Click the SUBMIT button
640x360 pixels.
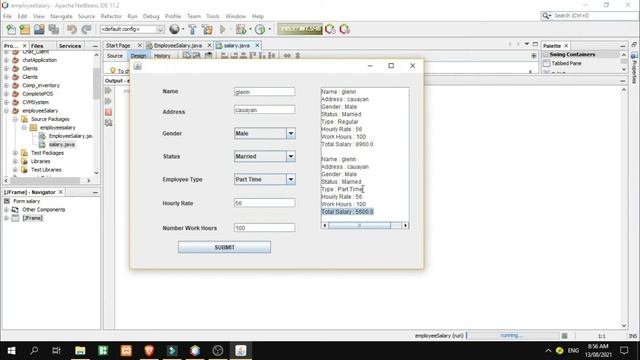pos(224,247)
